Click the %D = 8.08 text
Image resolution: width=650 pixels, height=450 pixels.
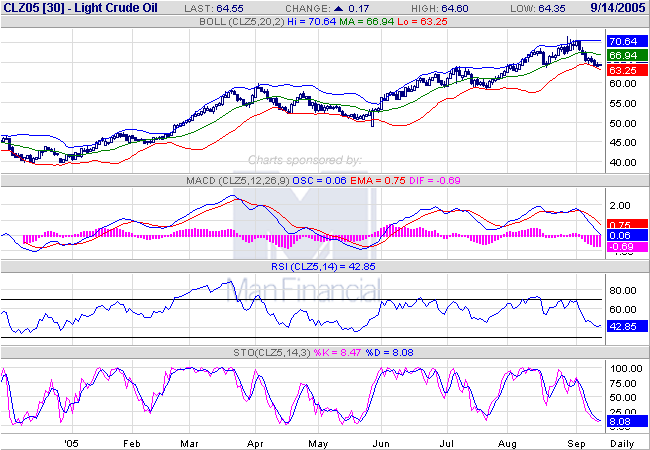coord(389,353)
